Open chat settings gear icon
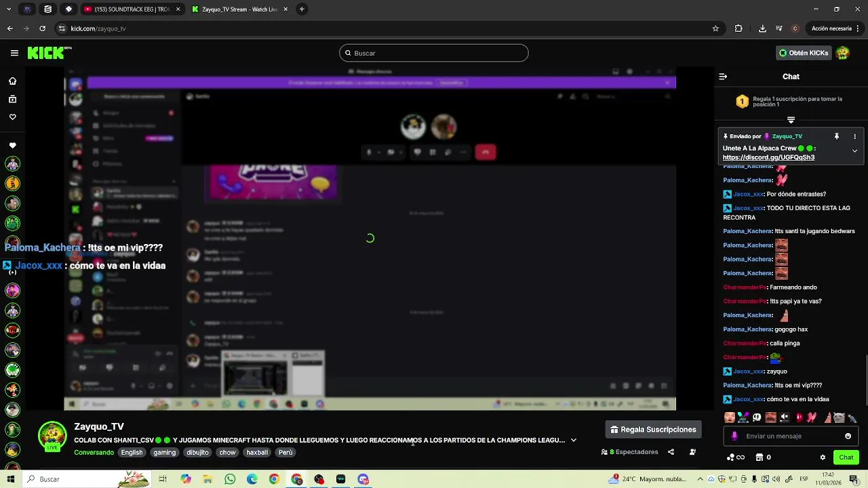868x488 pixels. pos(823,457)
